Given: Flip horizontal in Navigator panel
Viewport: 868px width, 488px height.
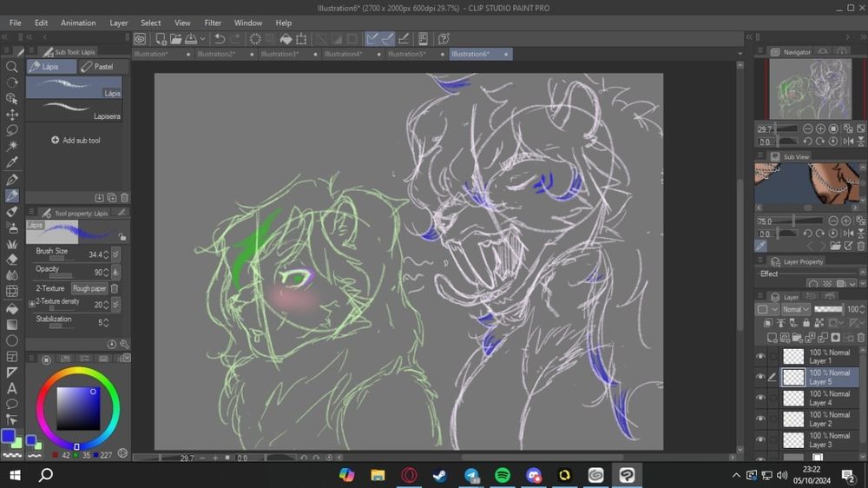Looking at the screenshot, I should (x=848, y=142).
